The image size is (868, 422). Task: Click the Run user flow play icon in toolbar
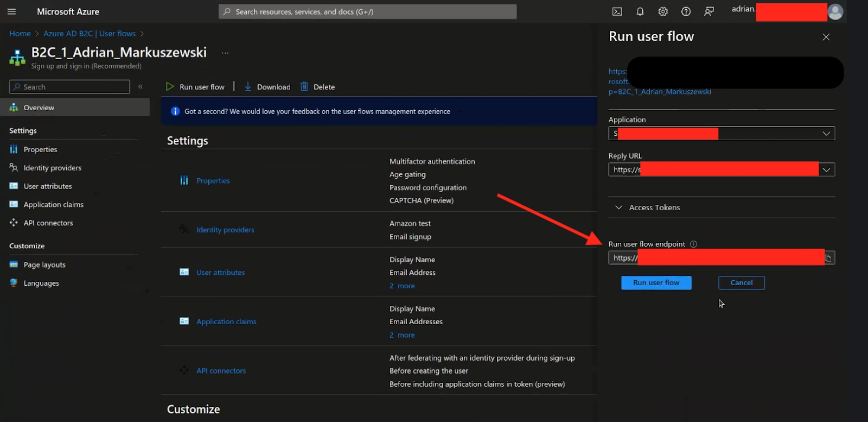pyautogui.click(x=170, y=86)
